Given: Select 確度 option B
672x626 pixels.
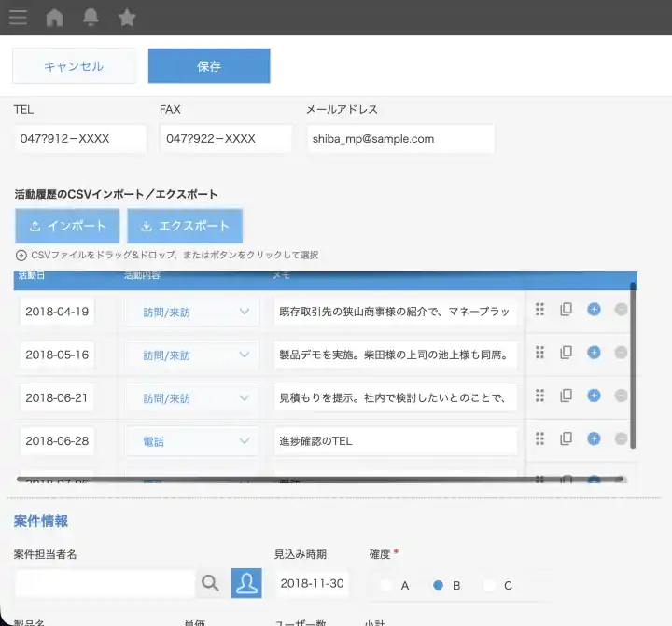Looking at the screenshot, I should (x=438, y=585).
